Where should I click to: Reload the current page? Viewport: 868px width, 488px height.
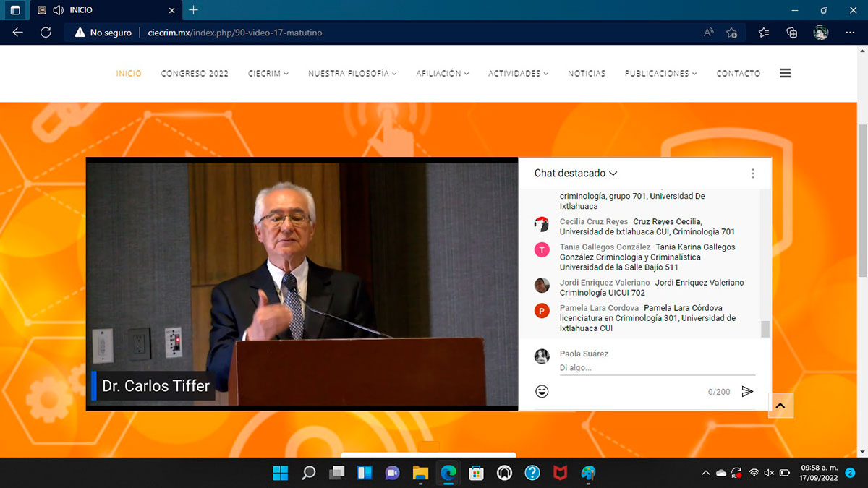tap(46, 33)
